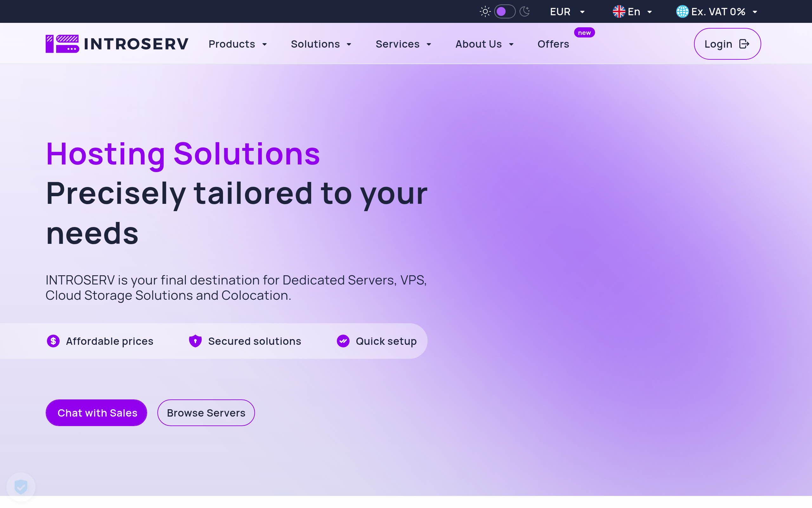The image size is (812, 508).
Task: Expand the About Us menu
Action: pyautogui.click(x=484, y=44)
